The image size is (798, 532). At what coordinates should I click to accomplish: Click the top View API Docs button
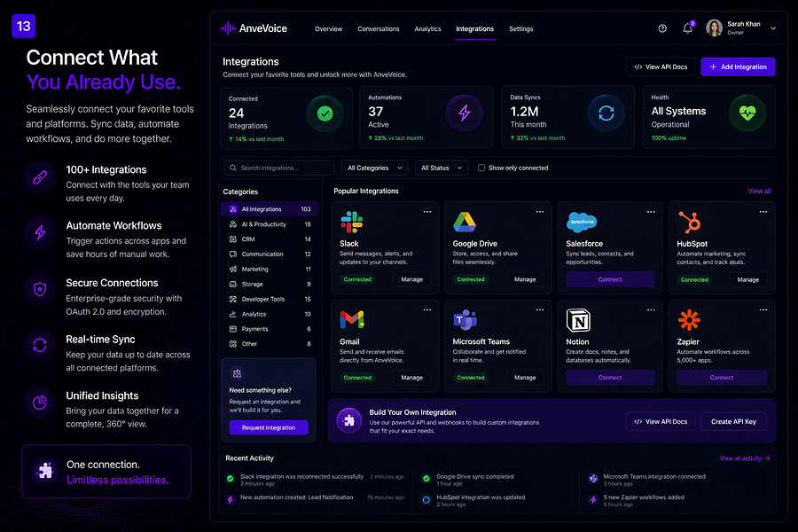(x=660, y=66)
